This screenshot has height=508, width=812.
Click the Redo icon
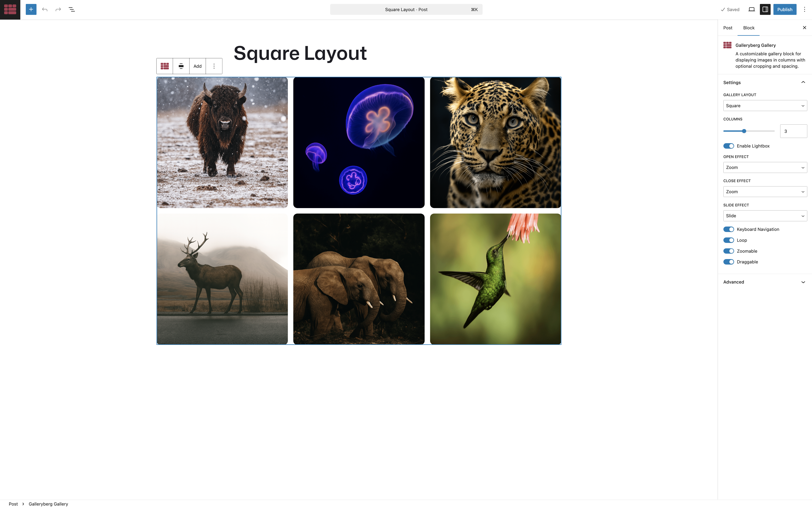(x=58, y=9)
